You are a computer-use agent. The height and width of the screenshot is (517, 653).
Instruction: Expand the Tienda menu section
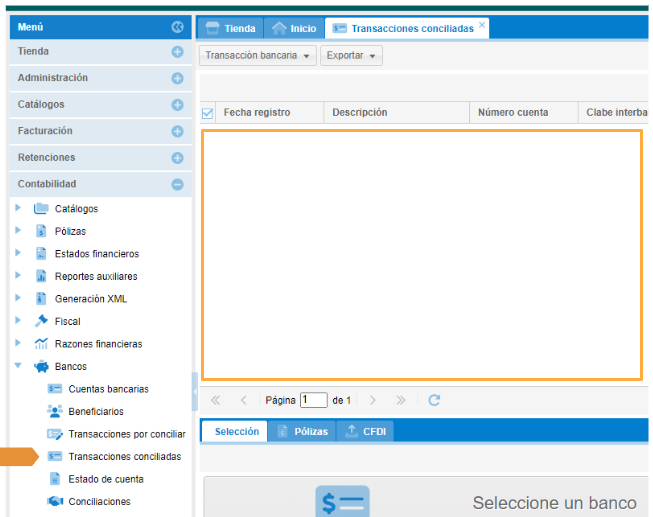(x=177, y=51)
